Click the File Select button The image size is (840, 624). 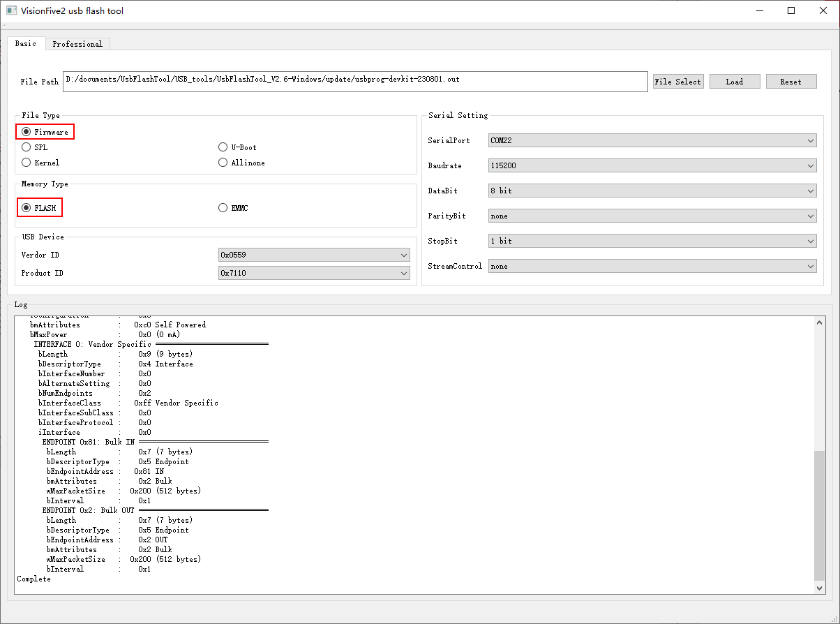point(677,82)
